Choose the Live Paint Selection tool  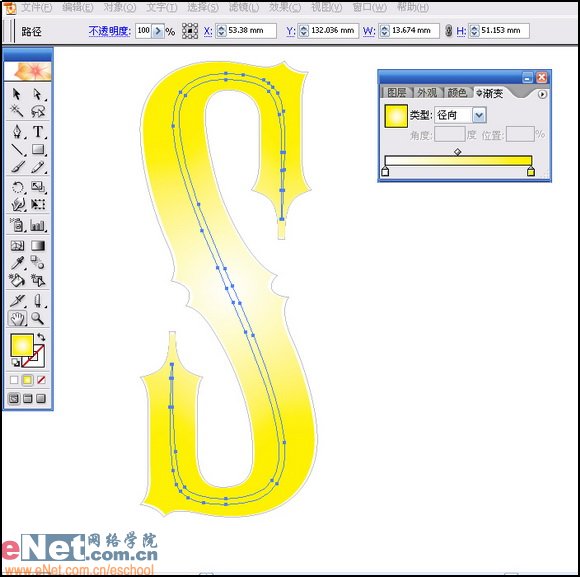(37, 280)
